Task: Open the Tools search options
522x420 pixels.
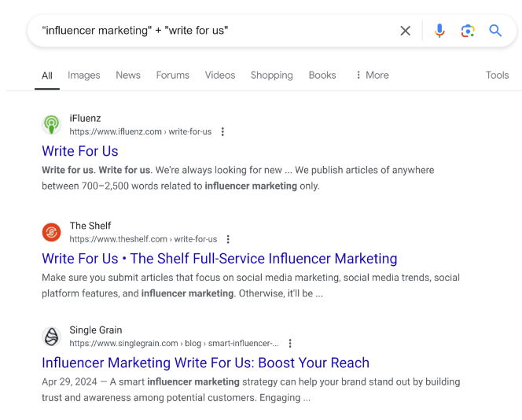Action: 497,76
